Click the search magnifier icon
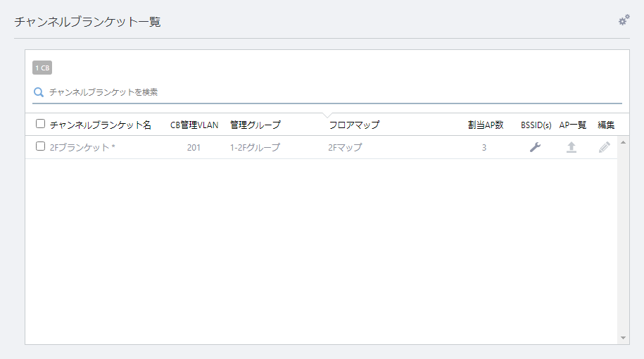Screen dimensions: 644x359 39,92
